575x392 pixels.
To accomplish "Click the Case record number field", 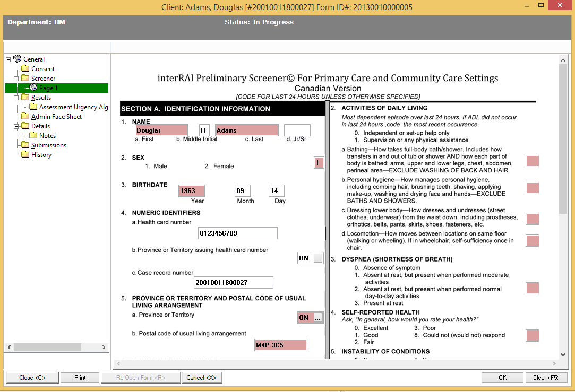I will [x=234, y=282].
